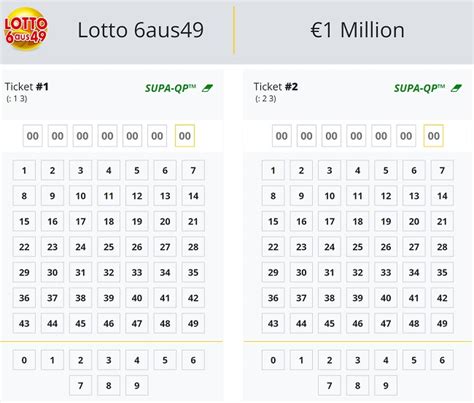Select Superzahl 9 on Ticket #2
This screenshot has width=474, height=403.
[x=386, y=386]
